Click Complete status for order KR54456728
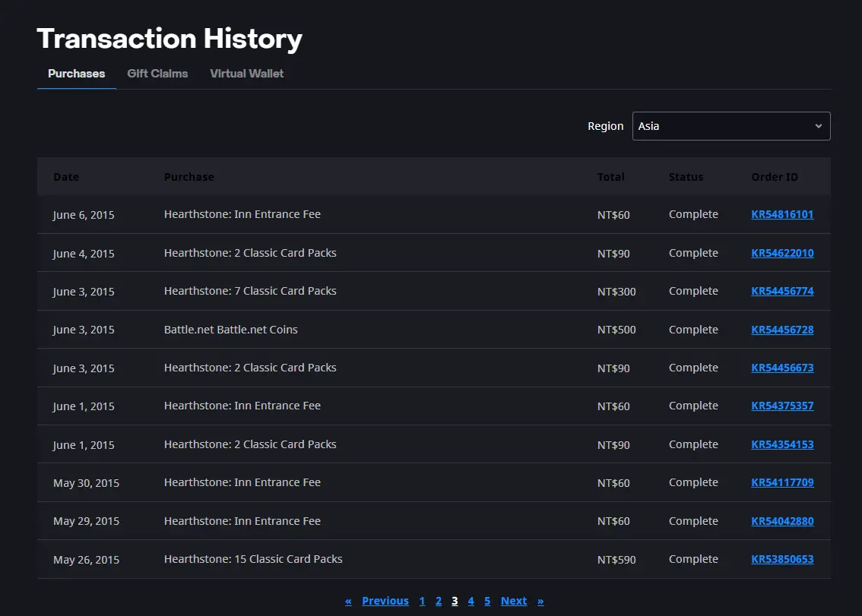The image size is (862, 616). (x=693, y=330)
